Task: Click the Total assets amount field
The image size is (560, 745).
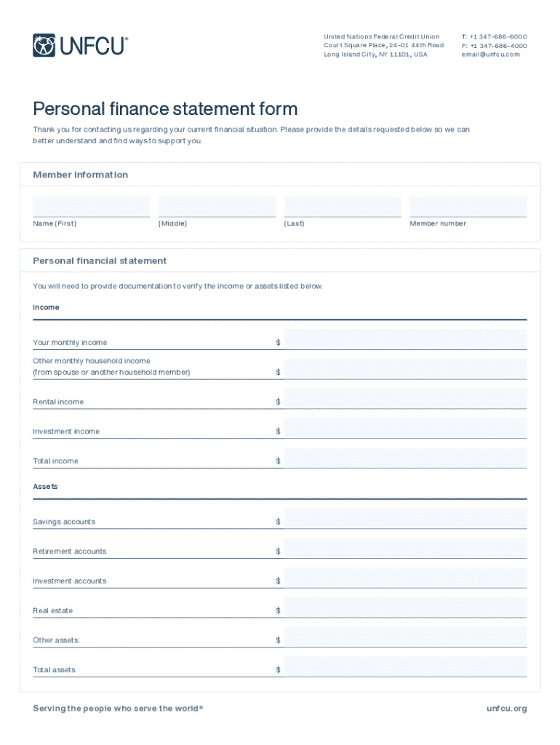Action: pyautogui.click(x=405, y=667)
